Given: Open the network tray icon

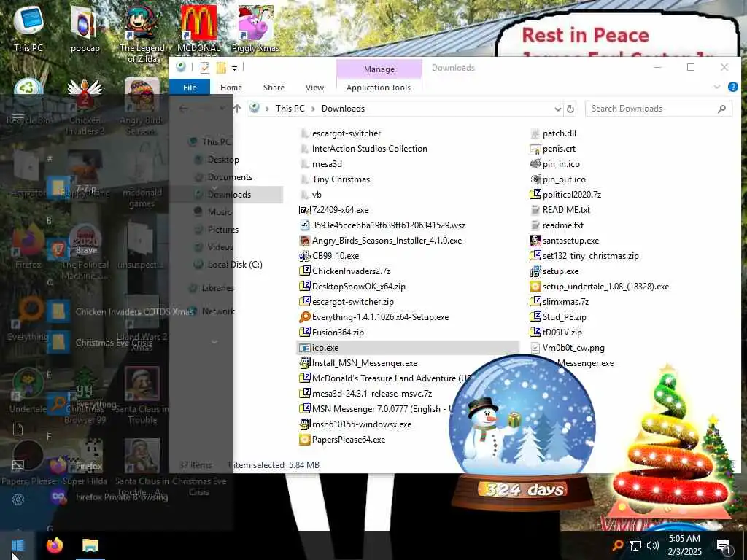Looking at the screenshot, I should (635, 545).
